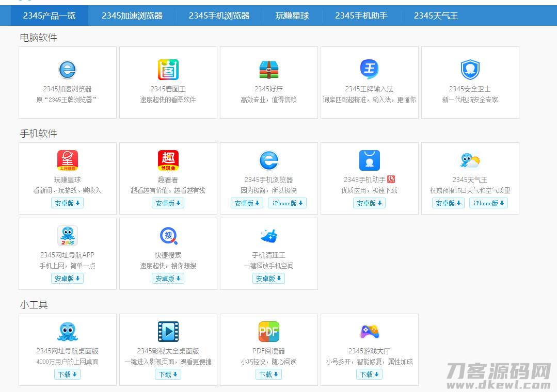Open the 2345看图王 title link
This screenshot has height=392, width=557.
point(168,89)
